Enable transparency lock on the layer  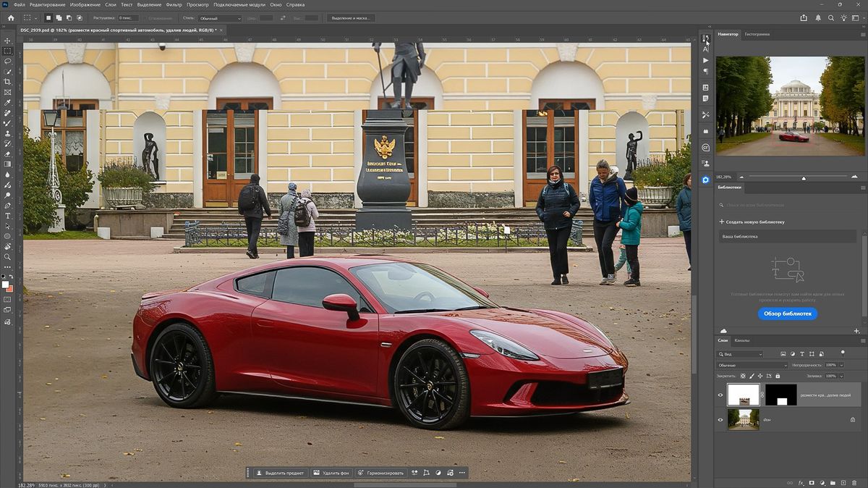743,376
